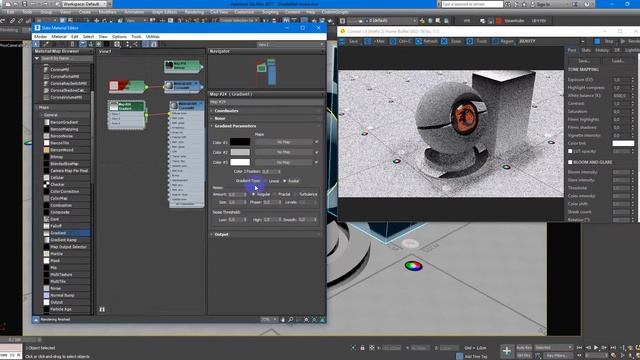Click the black Color #1 swatch
The image size is (640, 360).
[x=240, y=142]
